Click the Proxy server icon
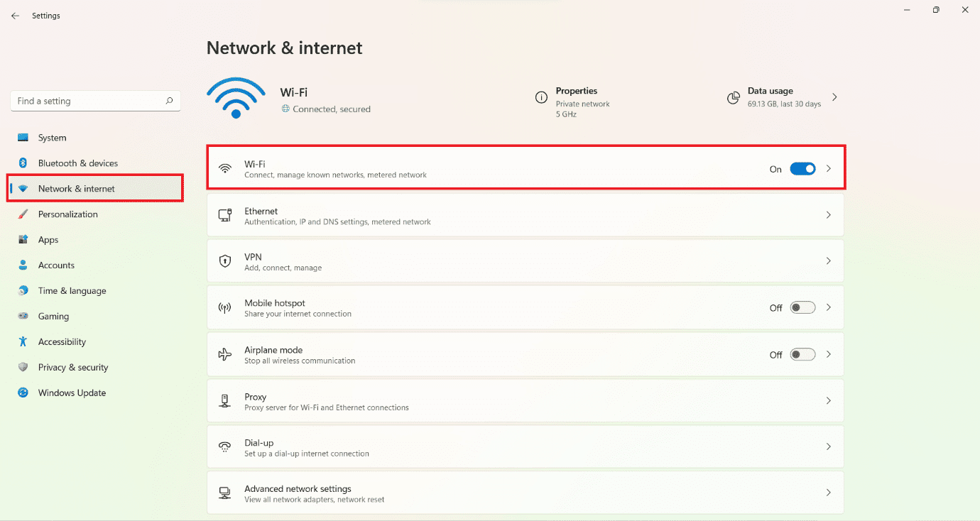Viewport: 980px width, 521px height. [x=225, y=400]
